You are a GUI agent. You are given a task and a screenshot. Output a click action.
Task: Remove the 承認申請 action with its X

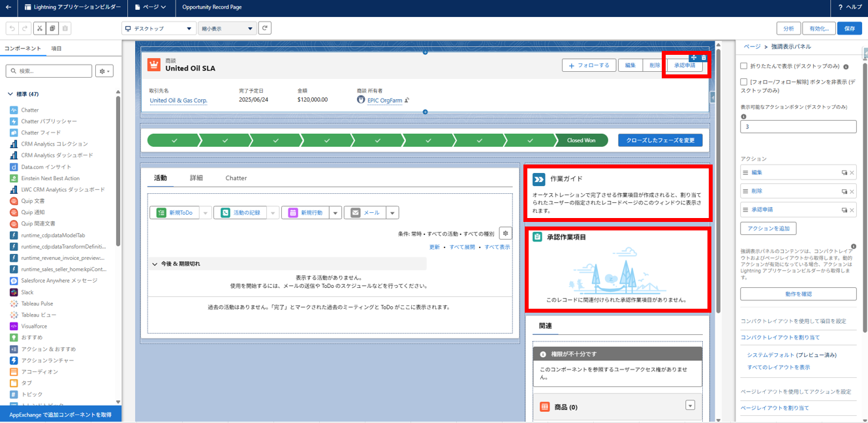tap(851, 210)
